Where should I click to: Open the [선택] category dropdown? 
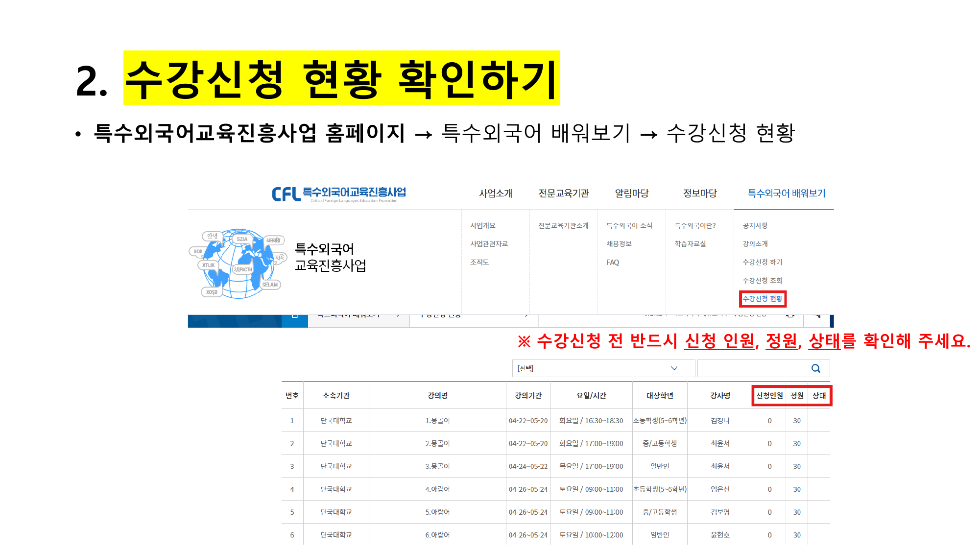[603, 368]
